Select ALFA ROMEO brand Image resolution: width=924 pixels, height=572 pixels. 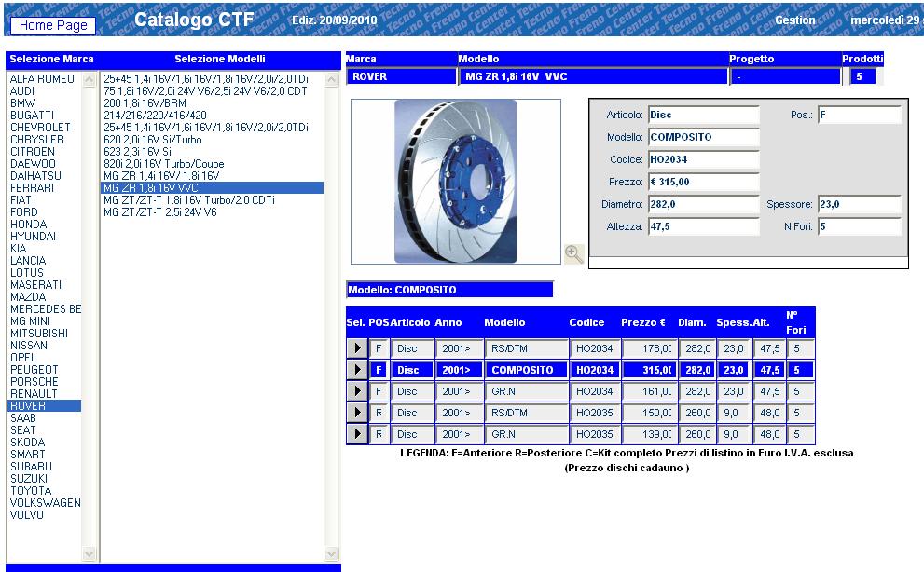[x=43, y=79]
